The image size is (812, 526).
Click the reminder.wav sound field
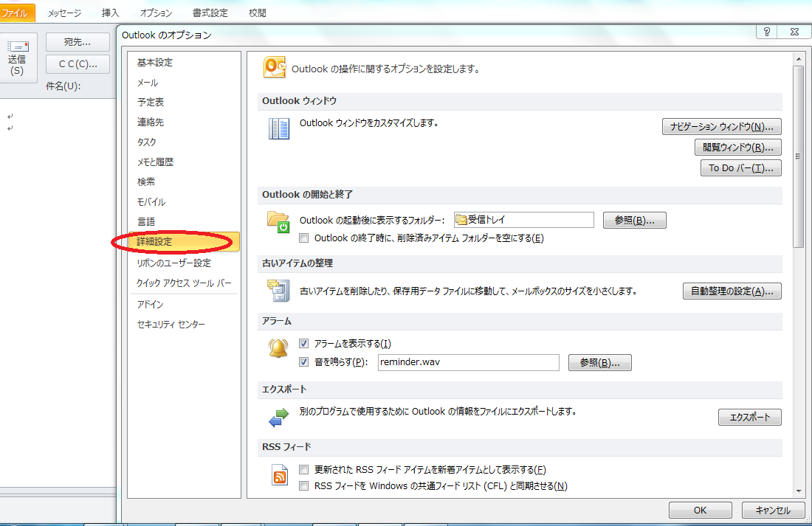point(469,362)
